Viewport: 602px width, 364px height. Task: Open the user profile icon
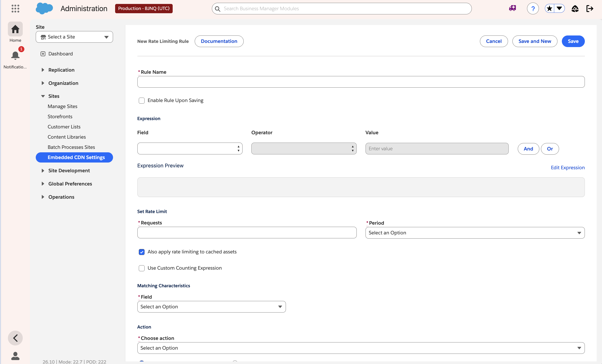coord(15,356)
